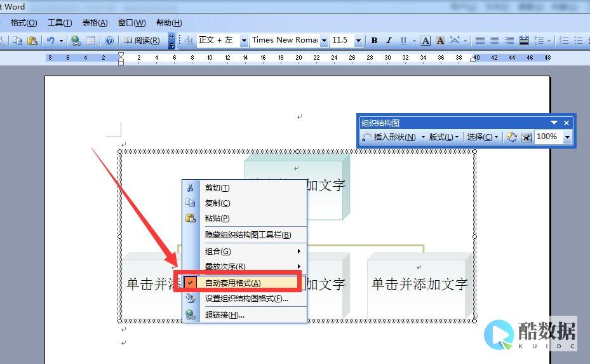
Task: Align text right icon
Action: point(509,40)
